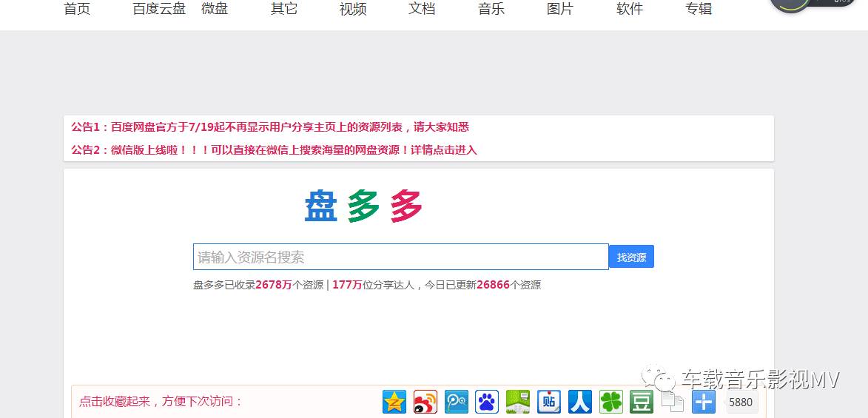Share to Renren icon
Screen dimensions: 868x418
(x=579, y=402)
